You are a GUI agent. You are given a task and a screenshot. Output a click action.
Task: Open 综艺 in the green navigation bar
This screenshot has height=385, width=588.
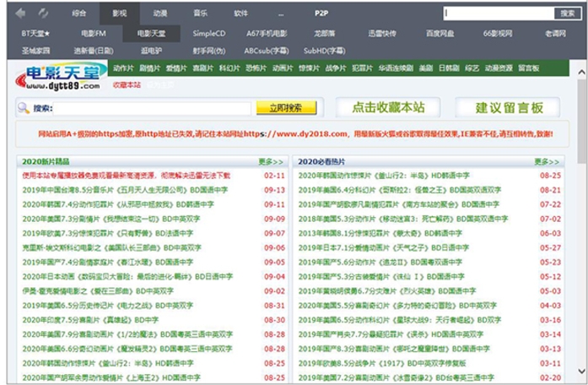472,68
